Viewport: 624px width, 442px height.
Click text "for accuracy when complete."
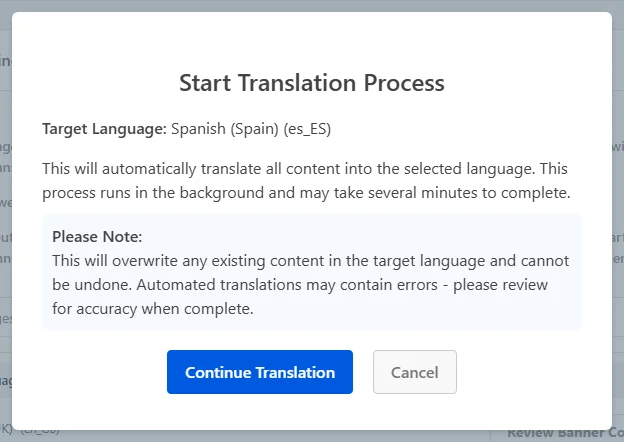point(153,309)
